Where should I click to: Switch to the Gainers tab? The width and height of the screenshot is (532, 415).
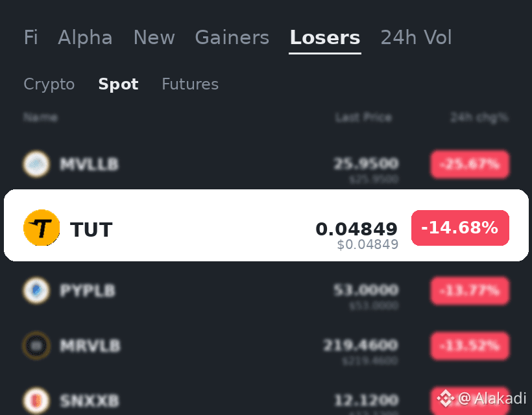[x=232, y=38]
